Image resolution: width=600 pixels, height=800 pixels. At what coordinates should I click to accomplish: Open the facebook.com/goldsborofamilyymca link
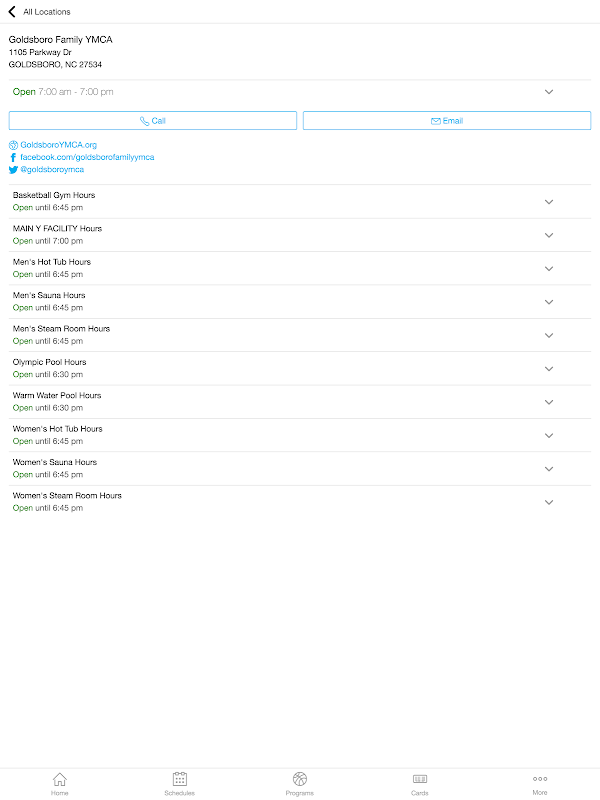point(87,157)
